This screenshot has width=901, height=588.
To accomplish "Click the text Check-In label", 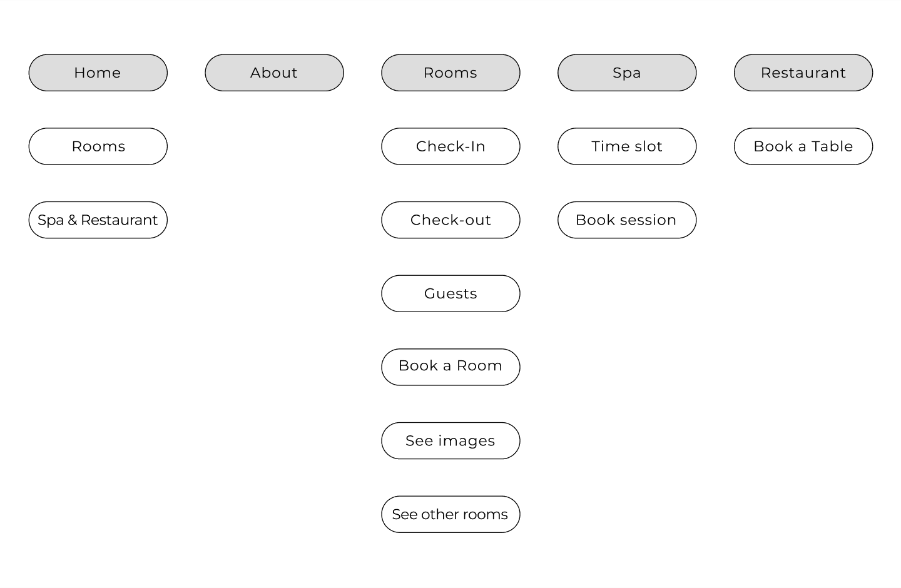I will [450, 146].
